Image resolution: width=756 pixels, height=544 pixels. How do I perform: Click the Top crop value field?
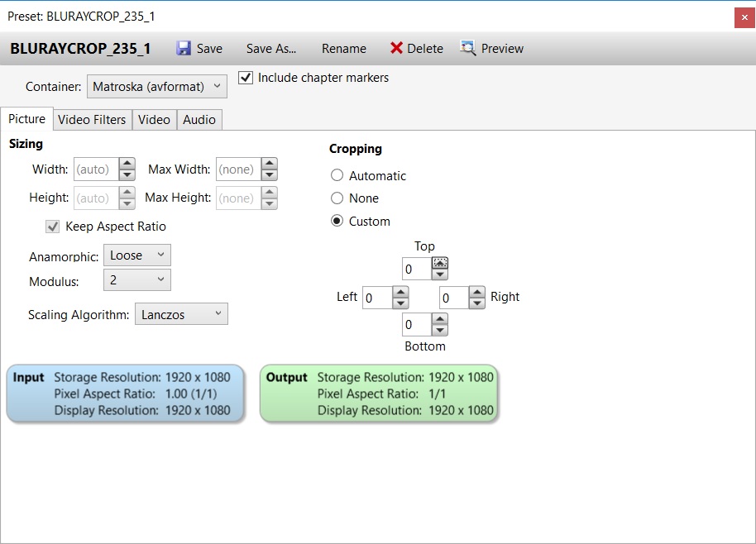point(417,269)
